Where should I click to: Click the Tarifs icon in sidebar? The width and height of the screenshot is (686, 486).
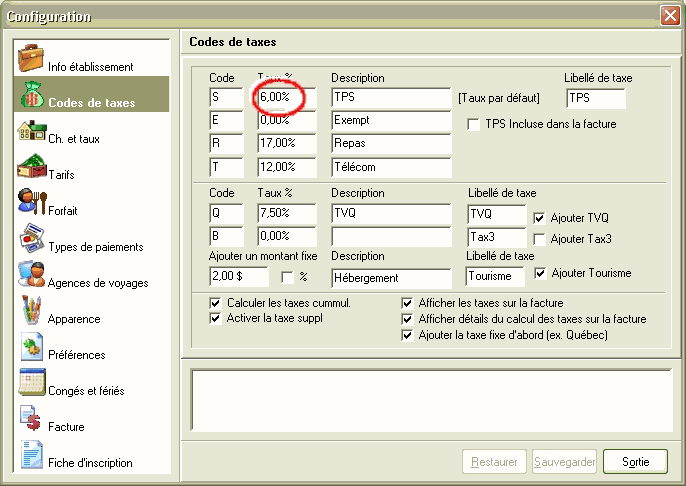point(31,167)
